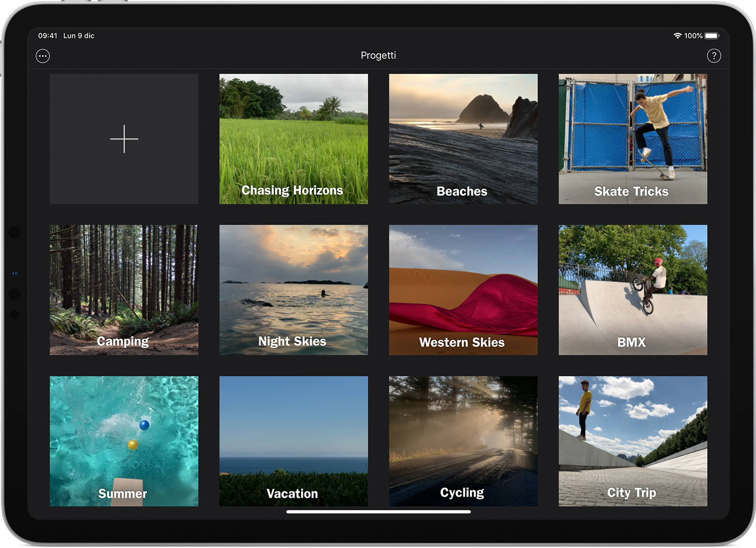Open the Vacation project
Viewport: 756px width, 548px height.
[294, 441]
